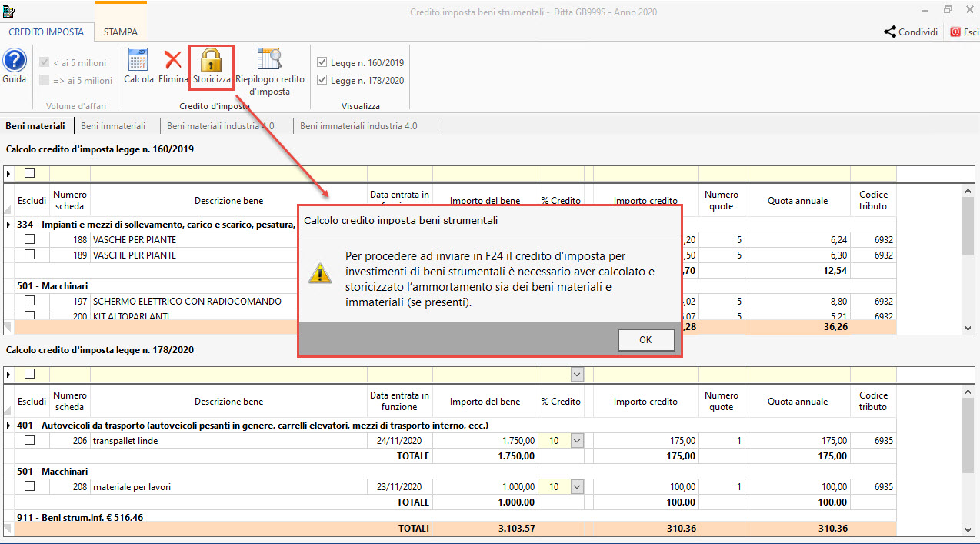
Task: Tick the '< ai 5 milioni' checkbox
Action: point(45,62)
